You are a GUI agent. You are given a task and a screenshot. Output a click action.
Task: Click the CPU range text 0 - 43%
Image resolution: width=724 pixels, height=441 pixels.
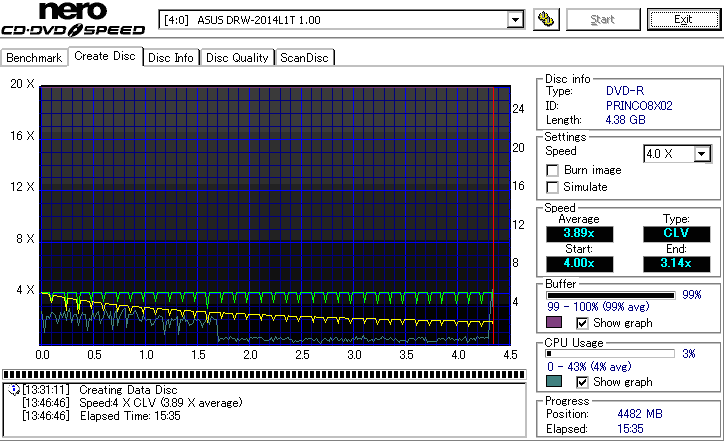click(x=589, y=367)
